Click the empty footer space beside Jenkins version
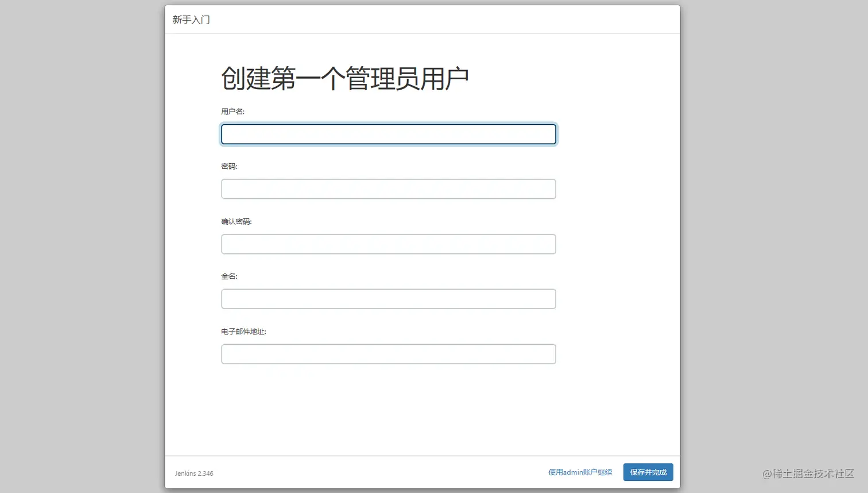 click(373, 472)
